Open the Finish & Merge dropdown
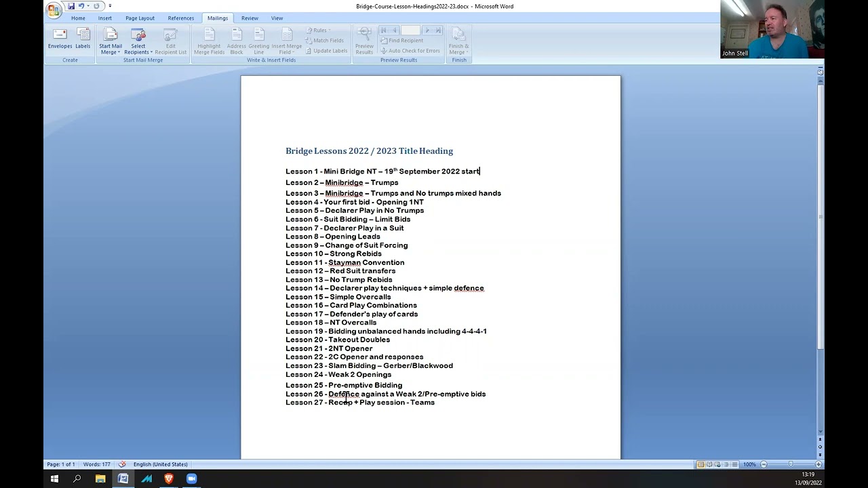This screenshot has height=488, width=868. click(459, 41)
